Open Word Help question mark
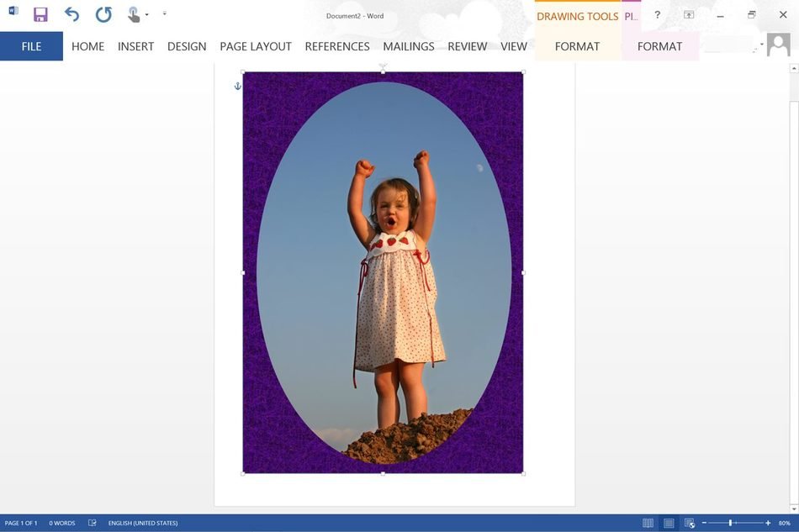 click(657, 15)
